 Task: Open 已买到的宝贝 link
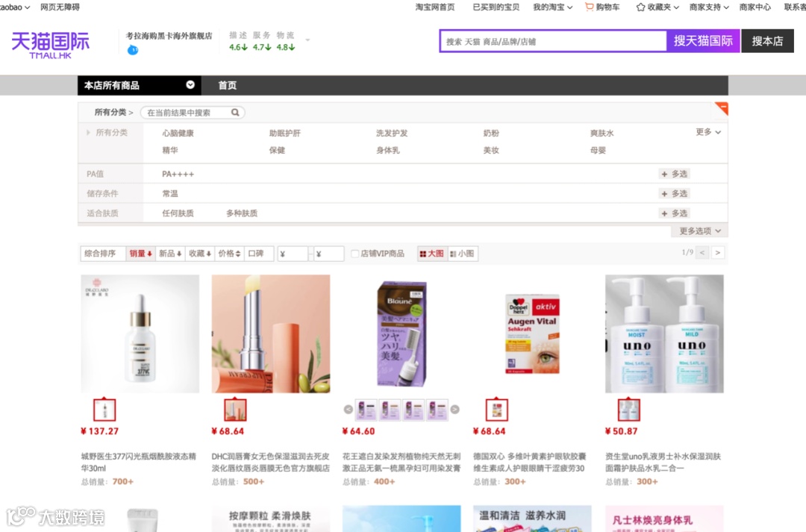tap(496, 7)
